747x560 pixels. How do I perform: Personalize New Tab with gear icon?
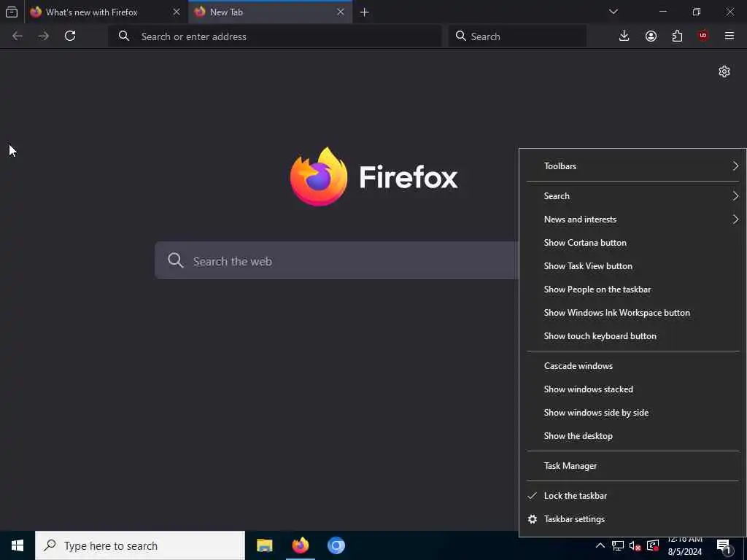click(724, 71)
